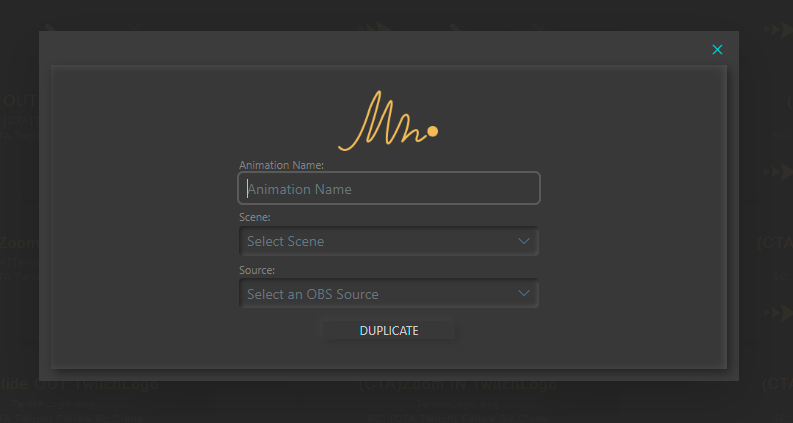Click the dimmed '(GTA' title at middle right edge
The image size is (793, 423).
coord(773,242)
